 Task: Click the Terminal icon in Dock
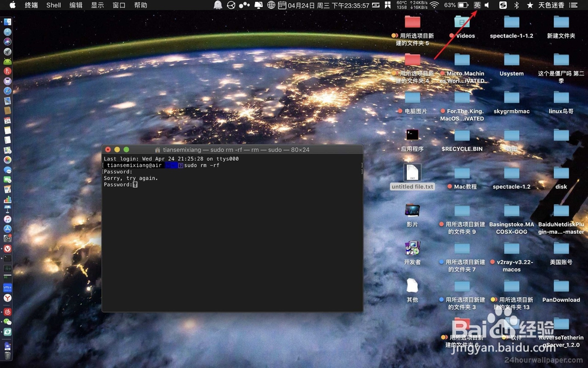[x=8, y=258]
